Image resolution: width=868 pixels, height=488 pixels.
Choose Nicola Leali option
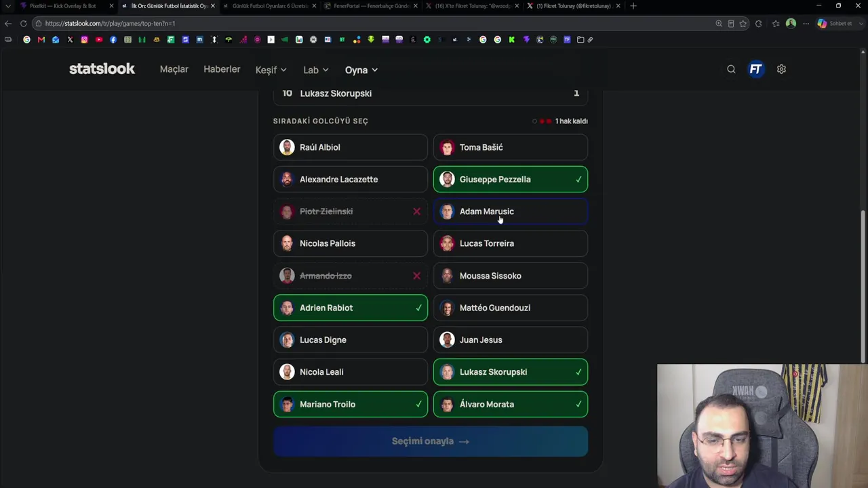click(351, 372)
